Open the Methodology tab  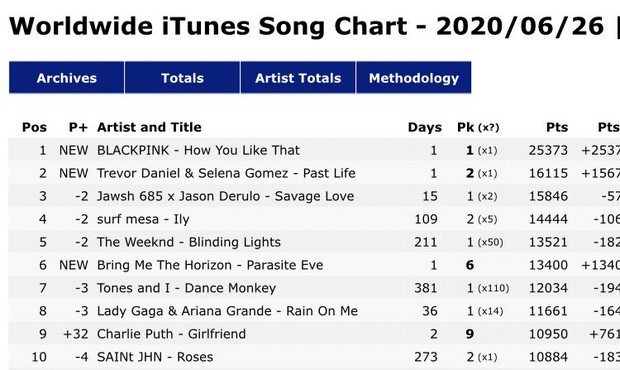point(414,77)
